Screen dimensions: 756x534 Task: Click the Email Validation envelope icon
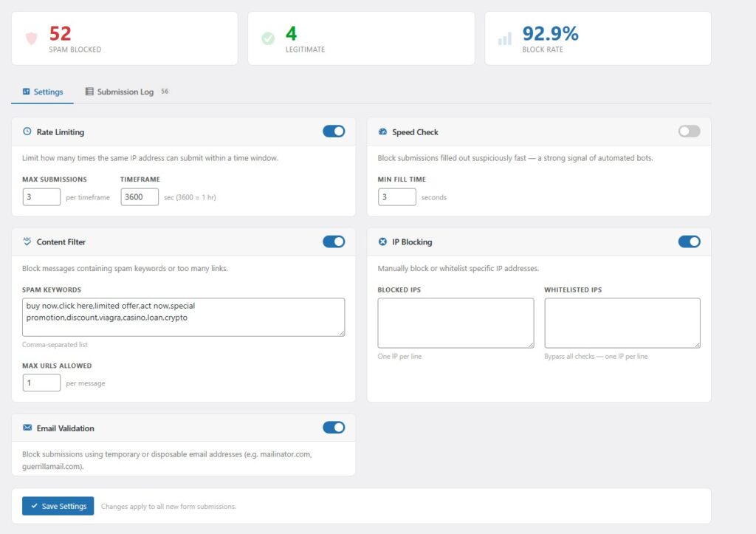(27, 428)
